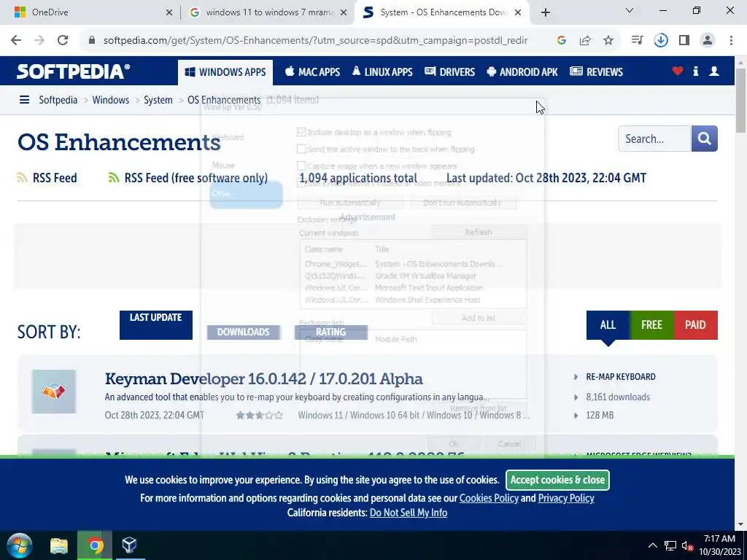
Task: Open the Linux Apps menu
Action: tap(382, 72)
